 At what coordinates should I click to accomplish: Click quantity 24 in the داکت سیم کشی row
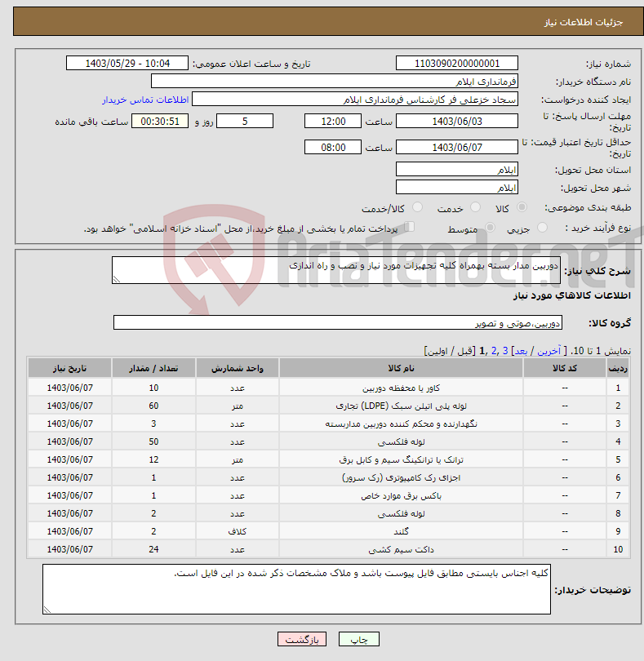pyautogui.click(x=153, y=549)
